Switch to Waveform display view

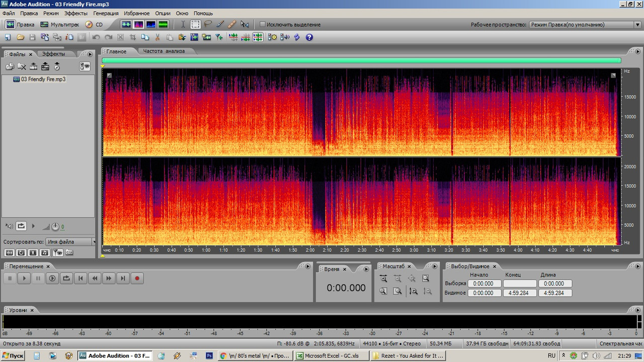[126, 24]
